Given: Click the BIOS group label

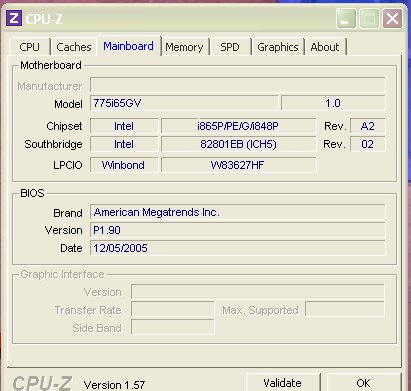Looking at the screenshot, I should point(32,193).
